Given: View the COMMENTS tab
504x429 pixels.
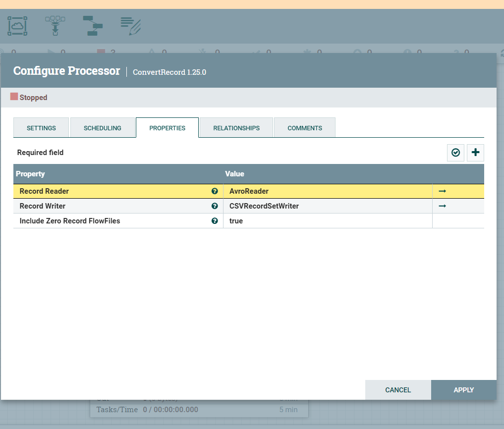Looking at the screenshot, I should [304, 127].
